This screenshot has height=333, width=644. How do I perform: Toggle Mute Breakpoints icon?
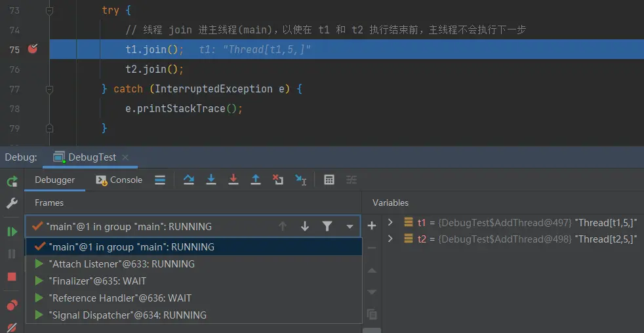pos(12,327)
